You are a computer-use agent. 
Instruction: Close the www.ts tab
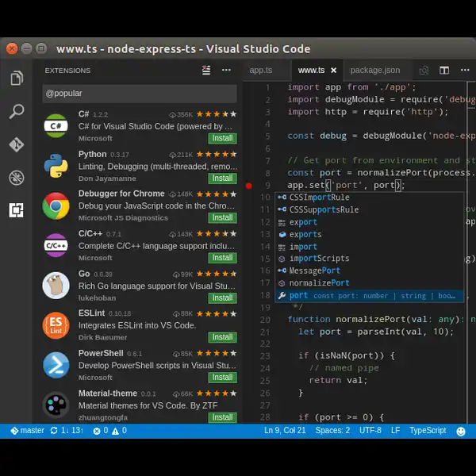pyautogui.click(x=334, y=71)
